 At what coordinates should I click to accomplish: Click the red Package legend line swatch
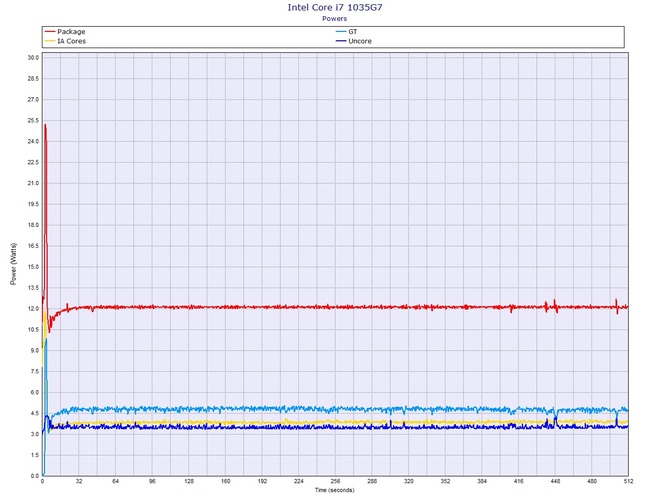50,32
